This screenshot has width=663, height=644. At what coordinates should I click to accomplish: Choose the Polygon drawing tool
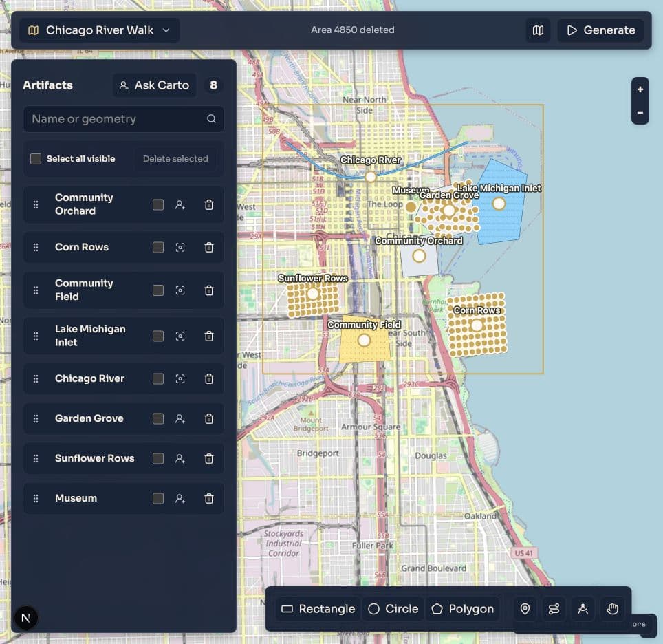pyautogui.click(x=463, y=609)
